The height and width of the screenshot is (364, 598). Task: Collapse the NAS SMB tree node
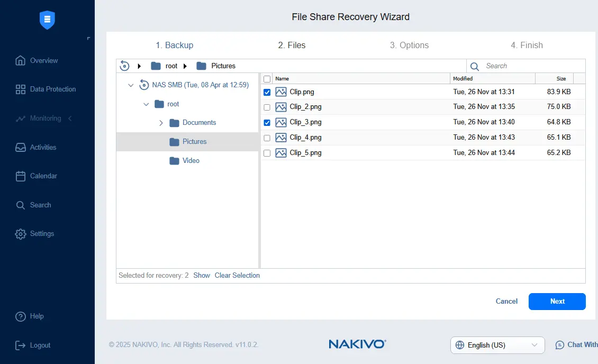(x=130, y=85)
